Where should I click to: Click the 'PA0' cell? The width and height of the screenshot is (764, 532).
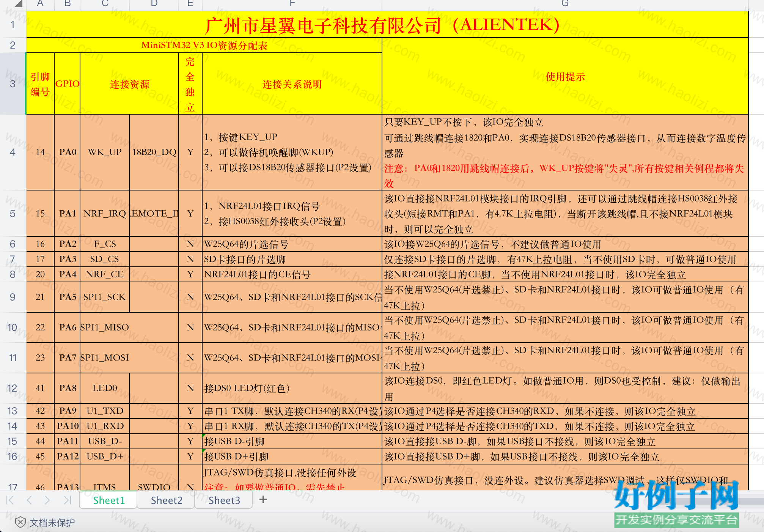pyautogui.click(x=68, y=152)
